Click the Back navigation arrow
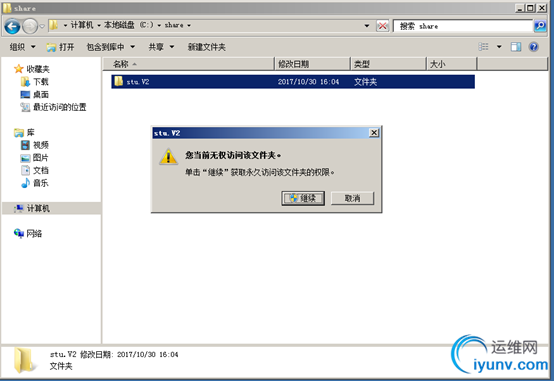Screen dimensions: 554x381 point(12,26)
